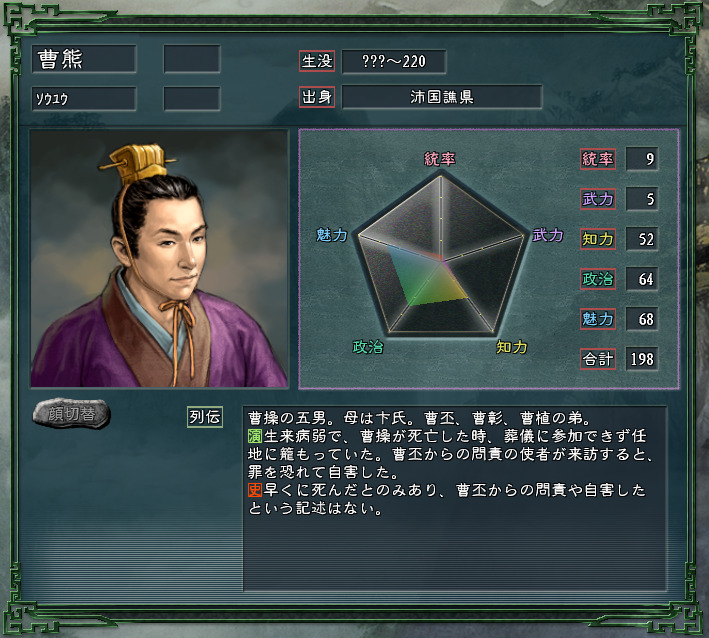
Task: Click the colored pentagon radar chart area
Action: tap(441, 254)
